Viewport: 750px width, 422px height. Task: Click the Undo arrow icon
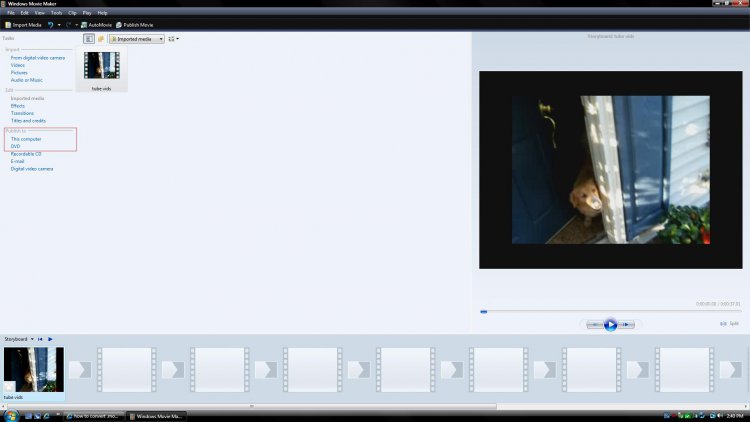click(x=50, y=25)
